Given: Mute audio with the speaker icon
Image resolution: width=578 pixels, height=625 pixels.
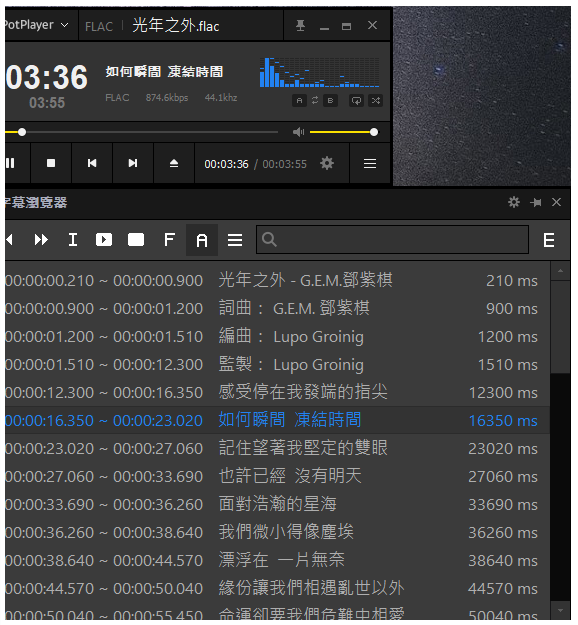Looking at the screenshot, I should 298,132.
